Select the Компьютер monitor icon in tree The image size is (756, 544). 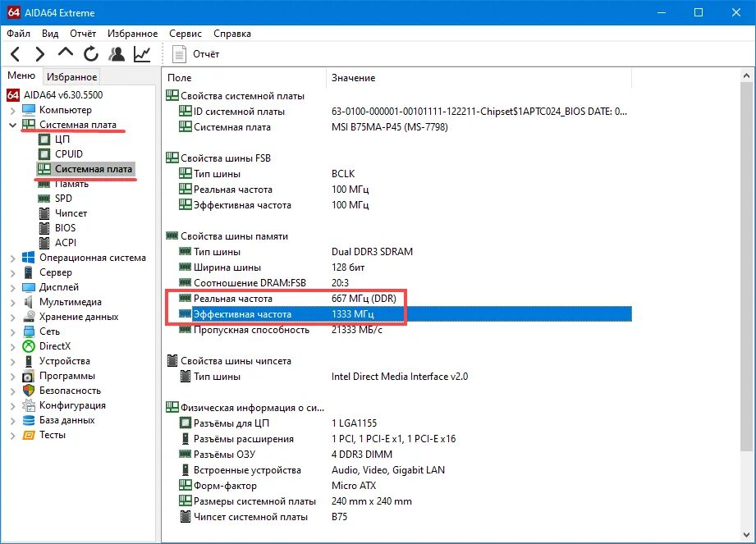[x=29, y=110]
